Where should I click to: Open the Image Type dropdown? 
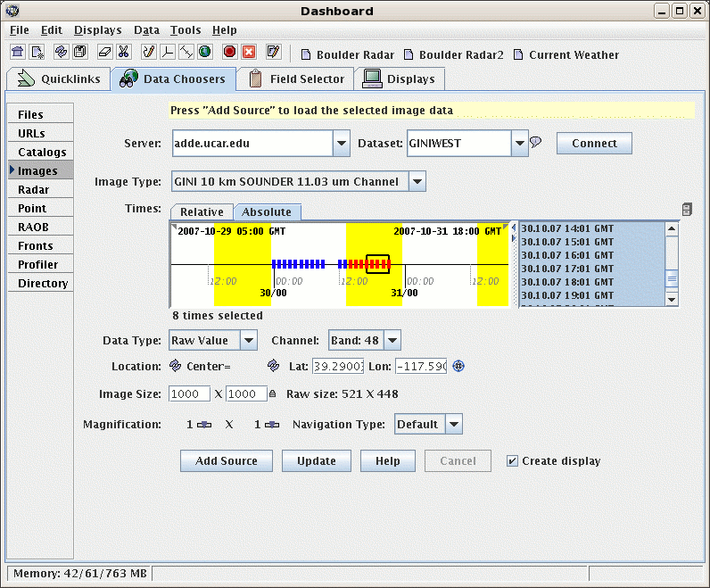pyautogui.click(x=417, y=182)
